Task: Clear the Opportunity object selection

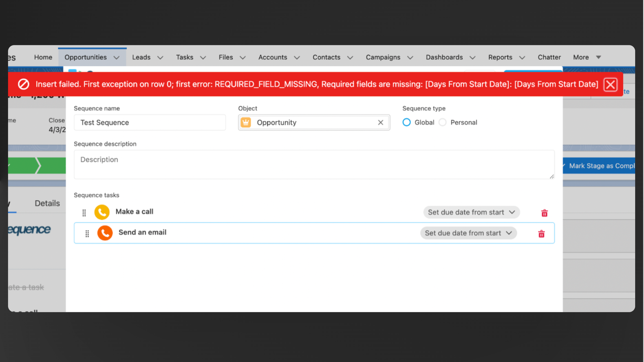Action: [x=380, y=123]
